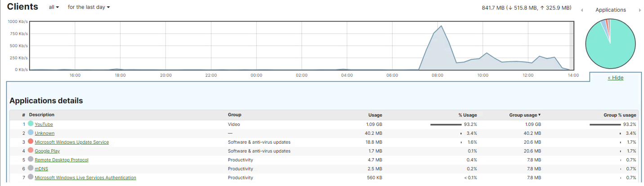The width and height of the screenshot is (644, 186).
Task: Click the Unknown blue color dot
Action: [x=31, y=133]
